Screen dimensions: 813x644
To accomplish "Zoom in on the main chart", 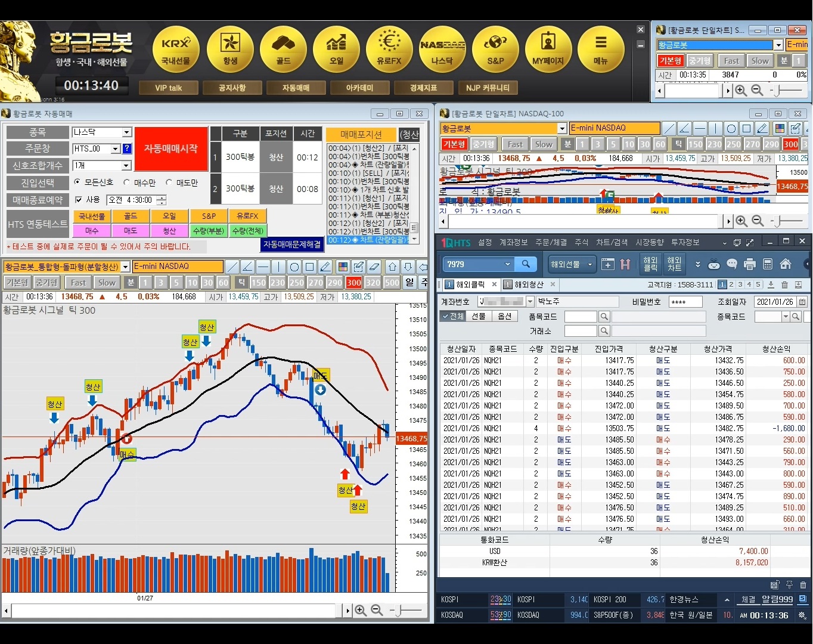I will 361,610.
